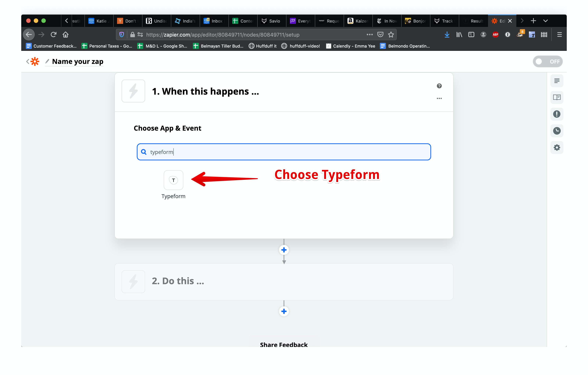This screenshot has width=588, height=375.
Task: Switch to the Track tab
Action: 444,21
